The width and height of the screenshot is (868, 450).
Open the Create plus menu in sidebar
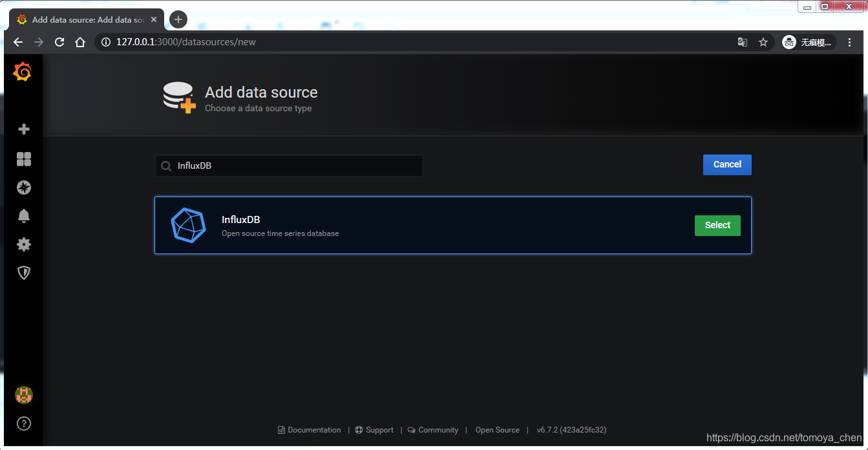(24, 129)
